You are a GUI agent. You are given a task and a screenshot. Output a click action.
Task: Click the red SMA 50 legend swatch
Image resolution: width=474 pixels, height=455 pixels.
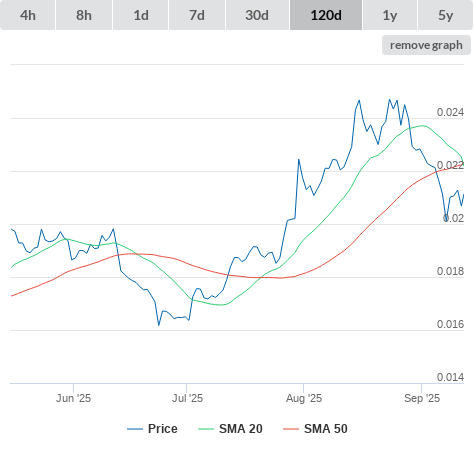tap(291, 429)
